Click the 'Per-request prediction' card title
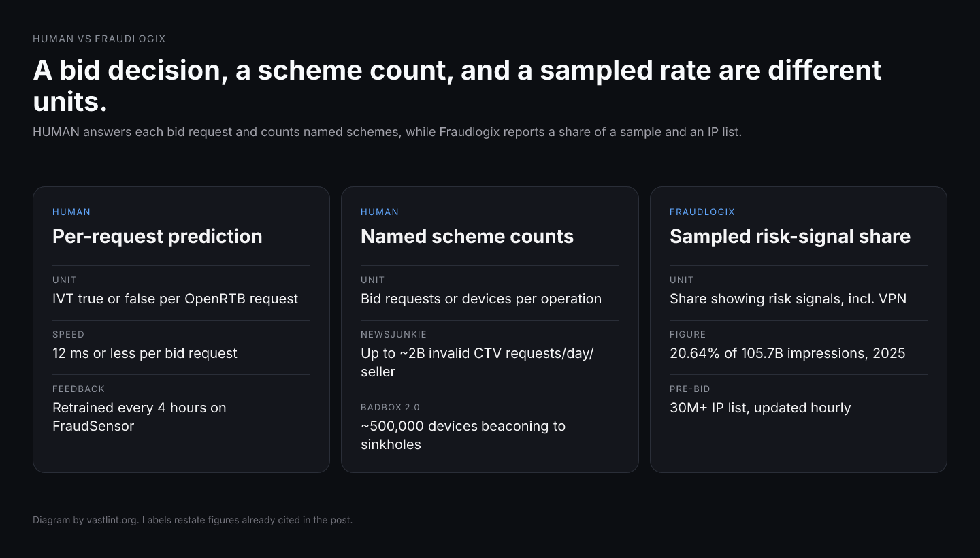This screenshot has width=980, height=558. point(157,236)
